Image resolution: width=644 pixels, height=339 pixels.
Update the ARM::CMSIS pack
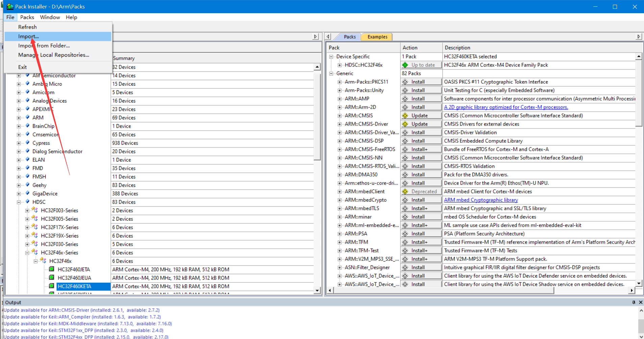[x=421, y=116]
